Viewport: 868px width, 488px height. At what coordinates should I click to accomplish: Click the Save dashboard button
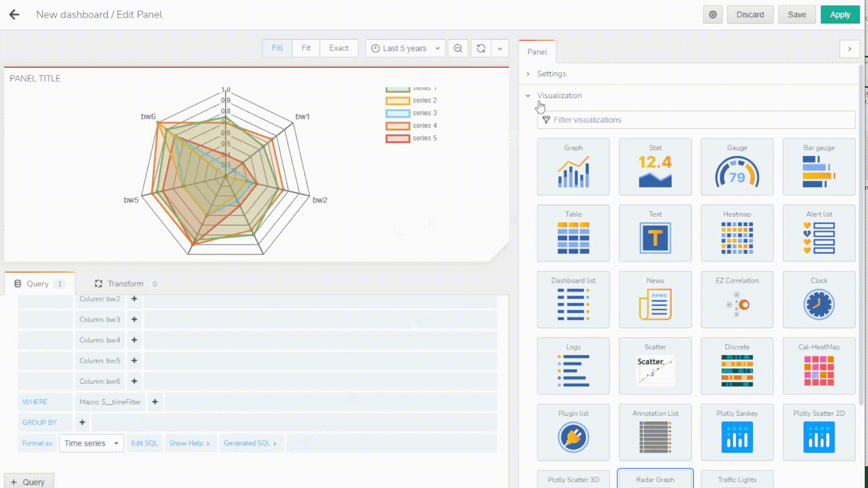(x=797, y=14)
